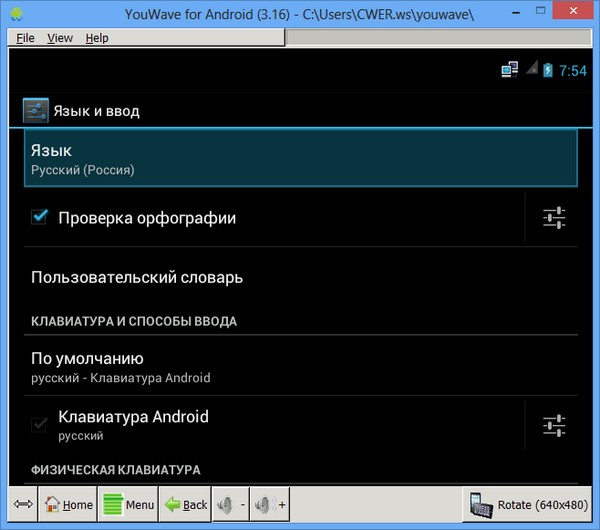Open the File menu
Viewport: 600px width, 530px height.
[25, 38]
